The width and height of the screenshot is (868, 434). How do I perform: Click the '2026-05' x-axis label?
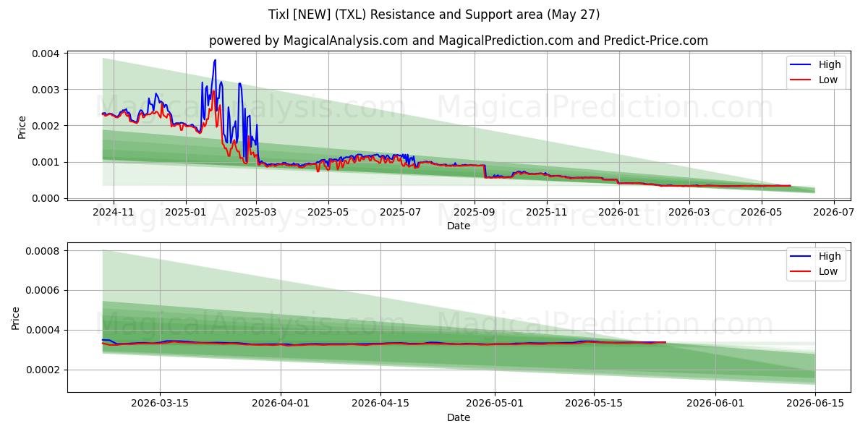pyautogui.click(x=762, y=213)
